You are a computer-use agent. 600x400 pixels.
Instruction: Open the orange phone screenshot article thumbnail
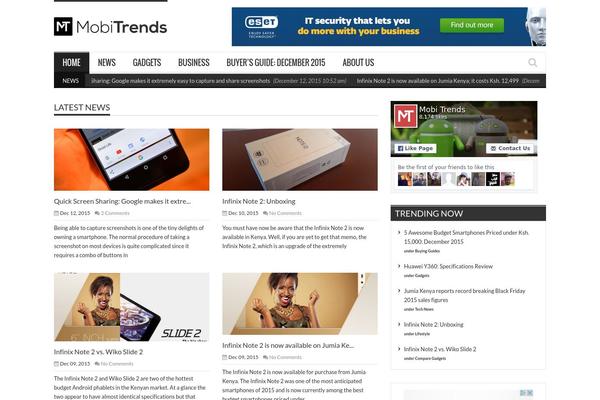point(132,160)
